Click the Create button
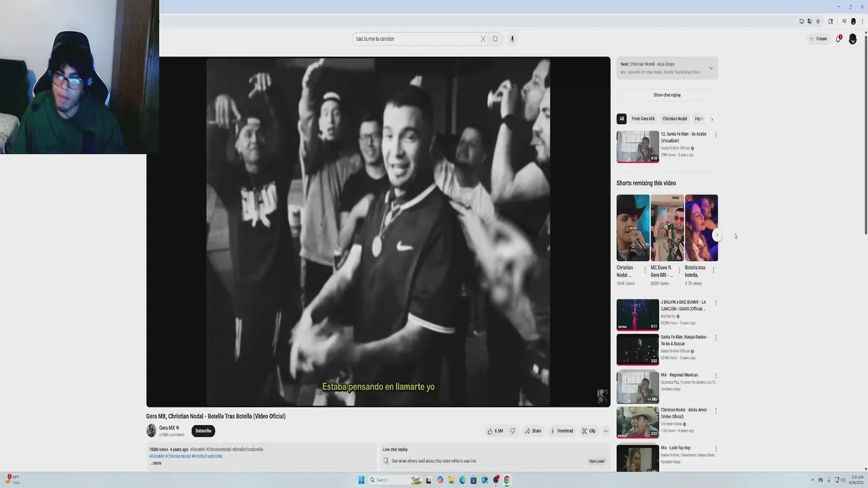Image resolution: width=868 pixels, height=488 pixels. [818, 39]
